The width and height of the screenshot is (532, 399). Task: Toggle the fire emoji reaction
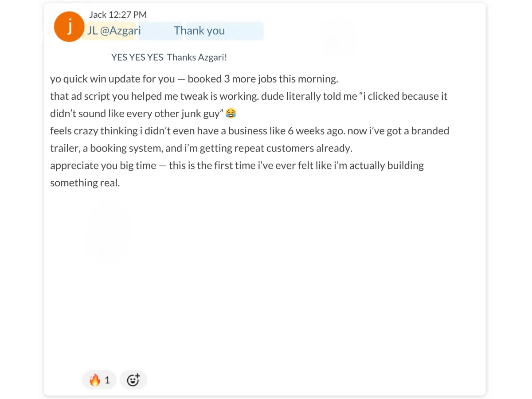pyautogui.click(x=99, y=380)
